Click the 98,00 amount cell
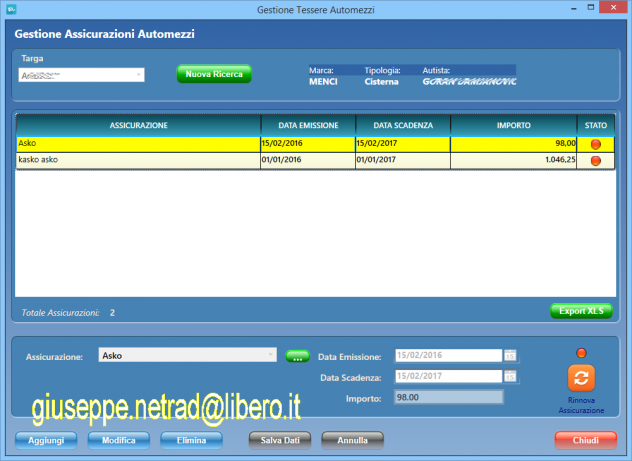 [514, 144]
